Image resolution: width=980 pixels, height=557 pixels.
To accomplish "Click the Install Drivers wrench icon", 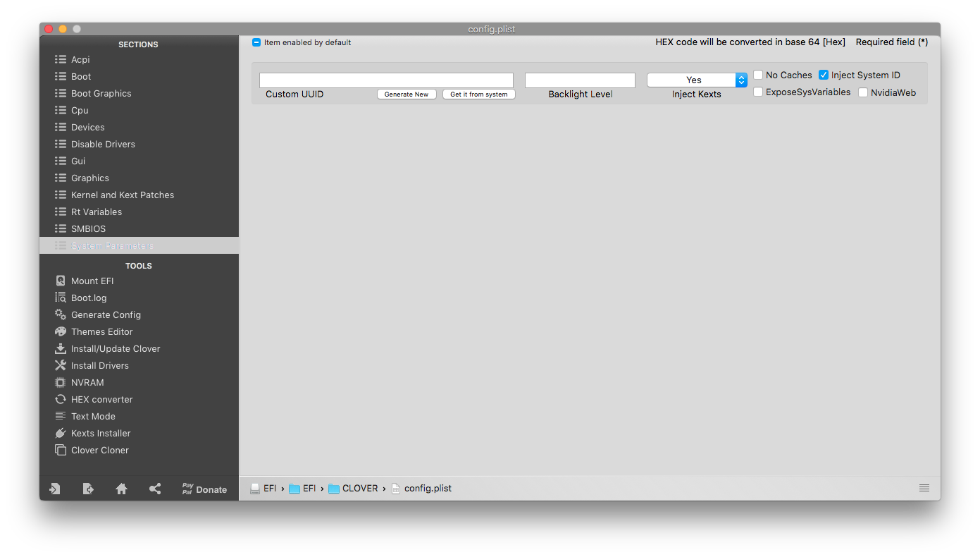I will pyautogui.click(x=61, y=365).
